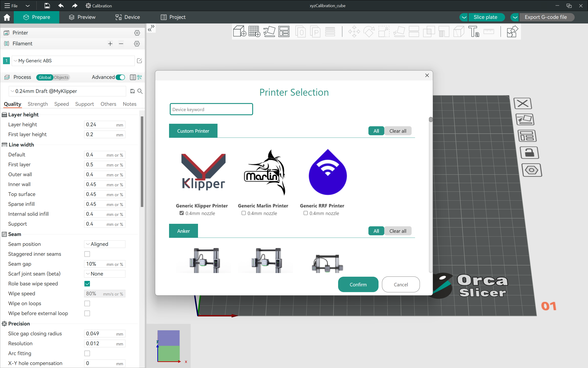Enable Wipe on loops checkbox
This screenshot has height=368, width=588.
click(x=87, y=304)
